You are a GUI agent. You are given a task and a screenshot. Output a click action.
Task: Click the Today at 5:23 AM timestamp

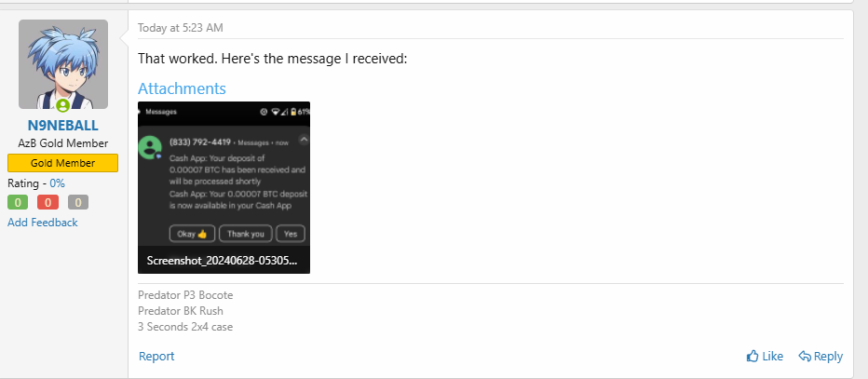click(x=181, y=28)
